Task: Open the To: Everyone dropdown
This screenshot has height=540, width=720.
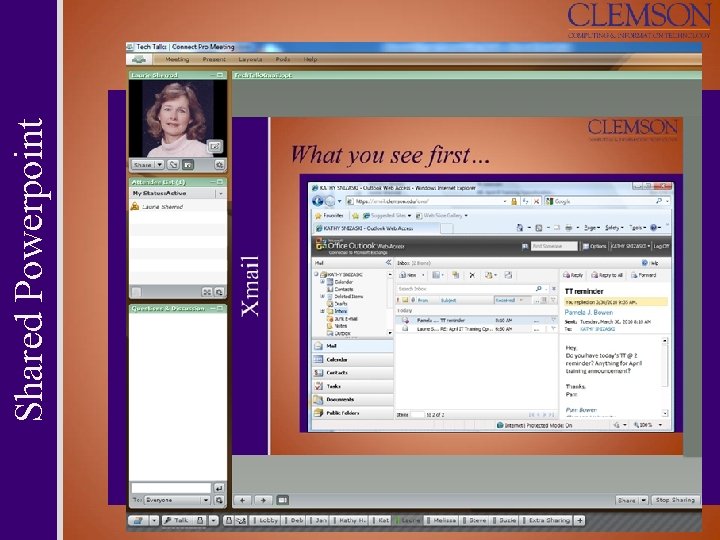Action: click(x=177, y=500)
